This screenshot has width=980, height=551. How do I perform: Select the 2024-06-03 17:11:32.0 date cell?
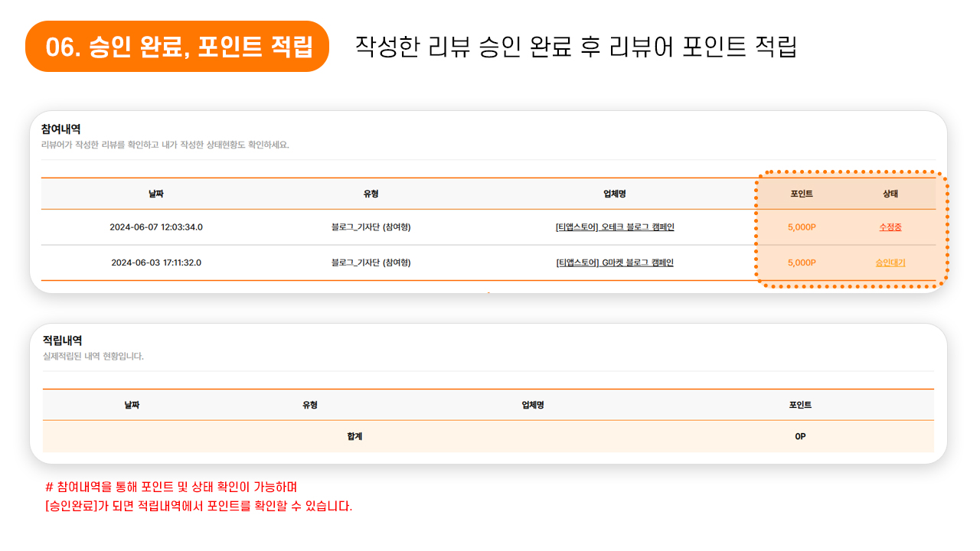tap(156, 262)
